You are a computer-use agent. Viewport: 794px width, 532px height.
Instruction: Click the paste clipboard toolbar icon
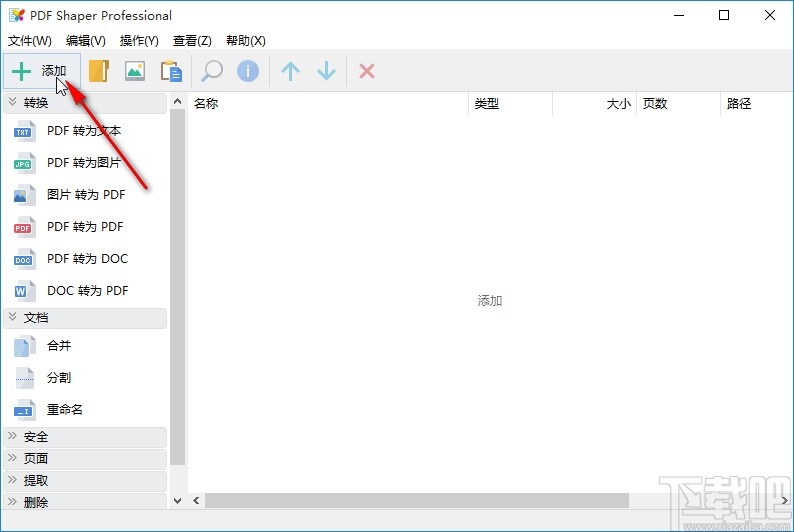coord(171,71)
